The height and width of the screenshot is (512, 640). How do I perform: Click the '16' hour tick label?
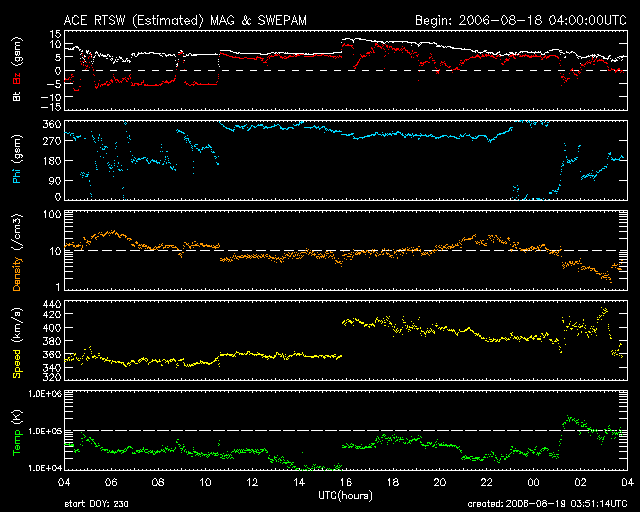[x=346, y=482]
